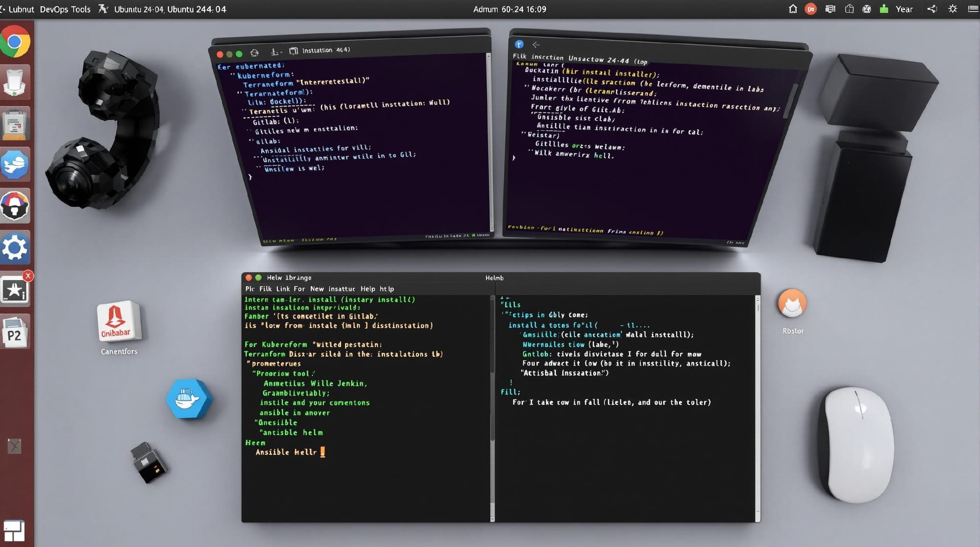
Task: Click the 'Heem' line in Helw terminal
Action: (255, 443)
